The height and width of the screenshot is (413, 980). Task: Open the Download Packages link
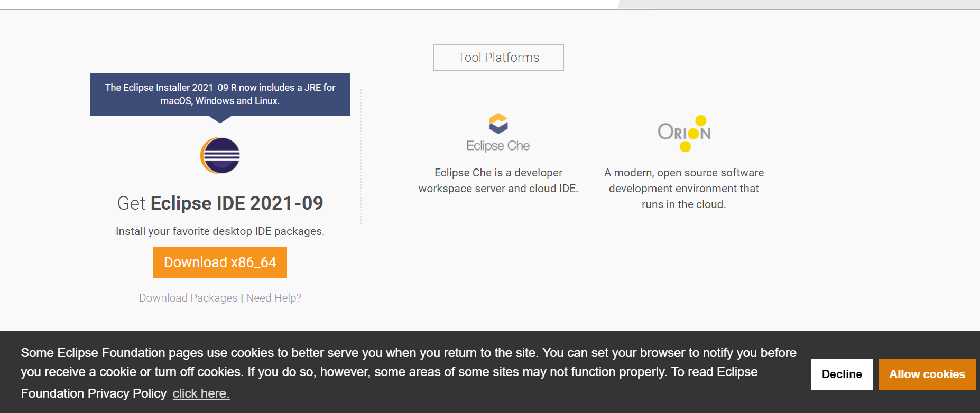(188, 298)
